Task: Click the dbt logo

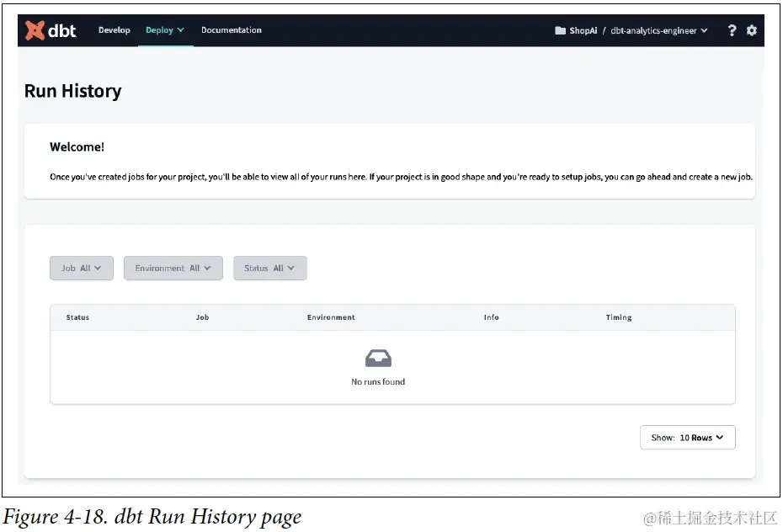Action: (x=51, y=30)
